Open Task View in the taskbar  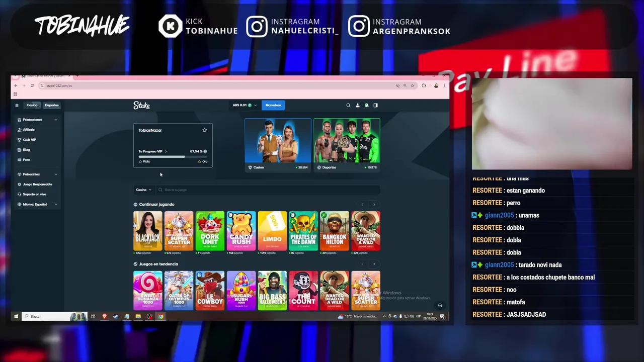click(x=93, y=316)
